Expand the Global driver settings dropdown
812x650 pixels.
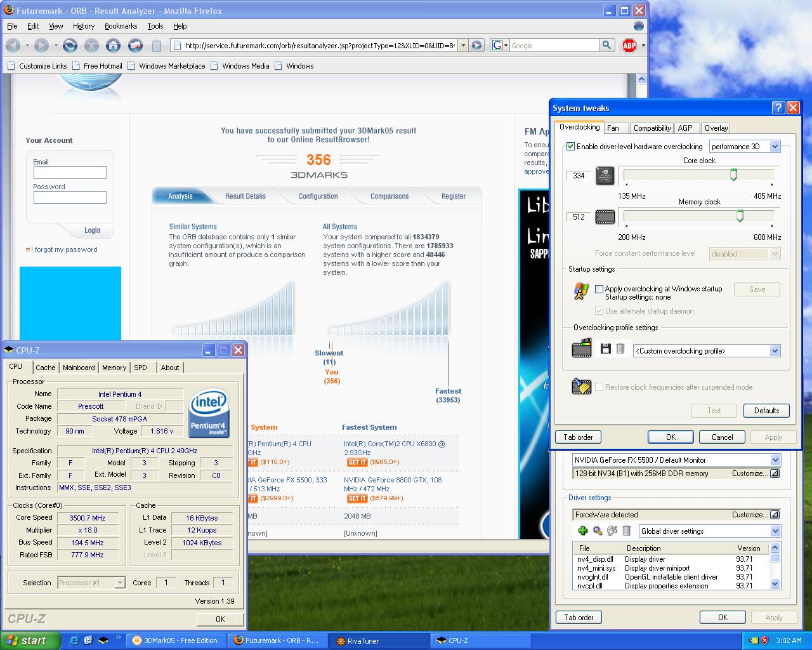pos(775,531)
